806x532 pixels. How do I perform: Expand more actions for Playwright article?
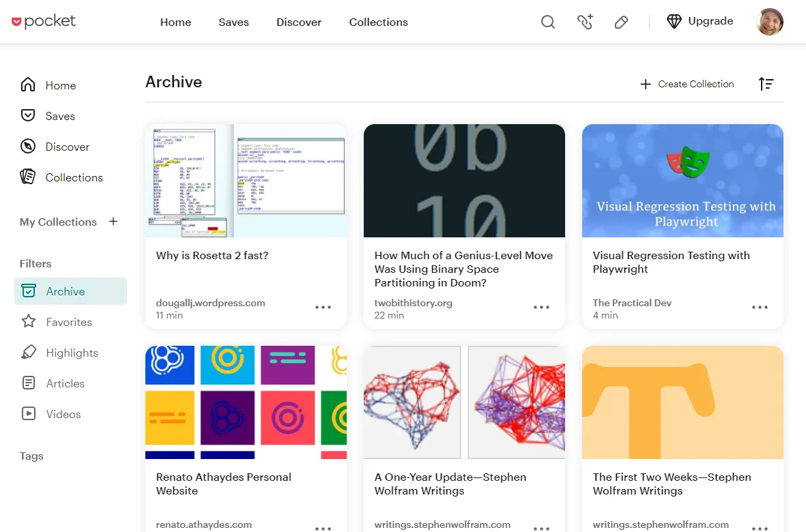click(760, 308)
